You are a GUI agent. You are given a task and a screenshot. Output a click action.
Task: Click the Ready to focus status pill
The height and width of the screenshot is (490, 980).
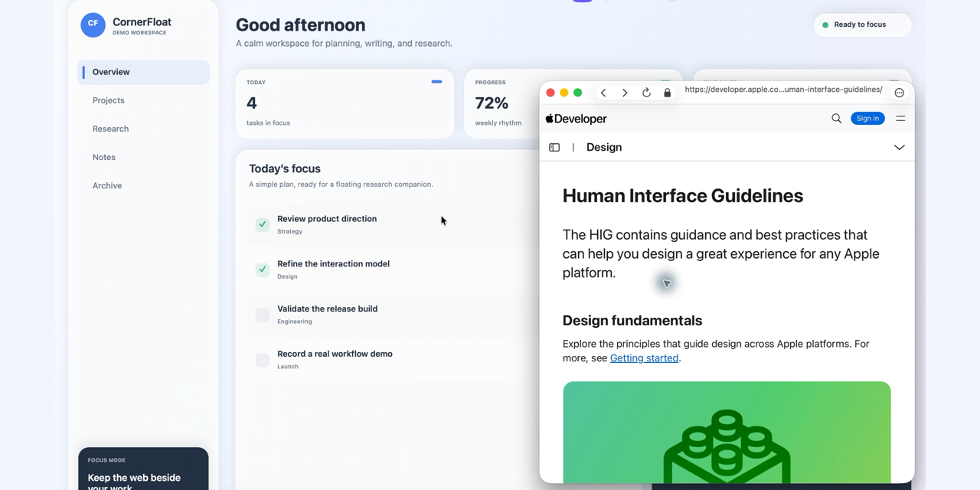click(x=862, y=24)
